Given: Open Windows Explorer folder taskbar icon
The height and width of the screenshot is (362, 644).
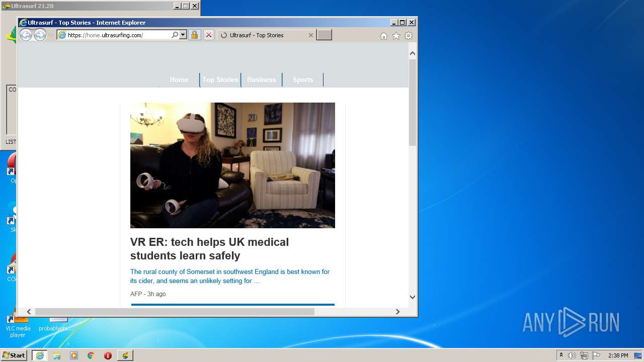Looking at the screenshot, I should (57, 355).
